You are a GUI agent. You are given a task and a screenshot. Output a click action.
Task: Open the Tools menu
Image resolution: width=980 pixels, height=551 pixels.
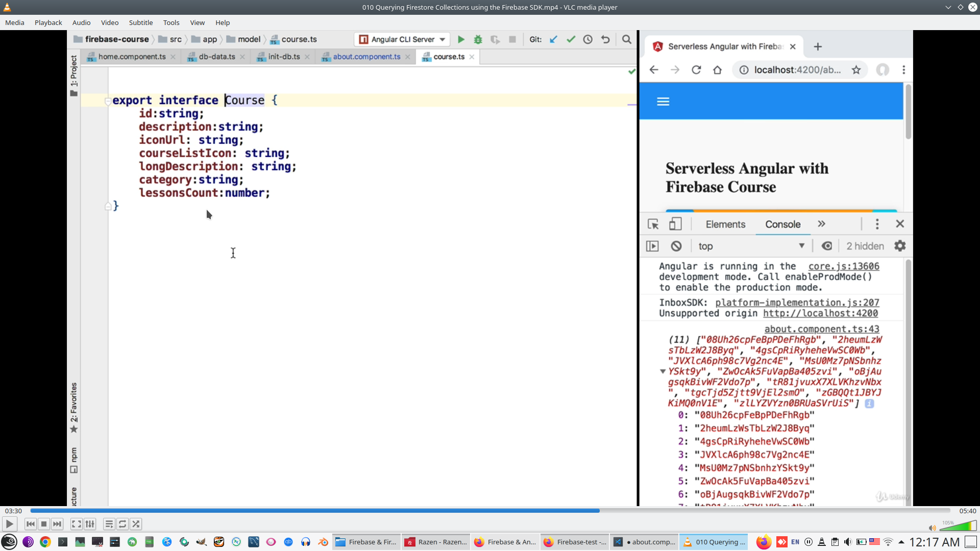click(x=171, y=22)
